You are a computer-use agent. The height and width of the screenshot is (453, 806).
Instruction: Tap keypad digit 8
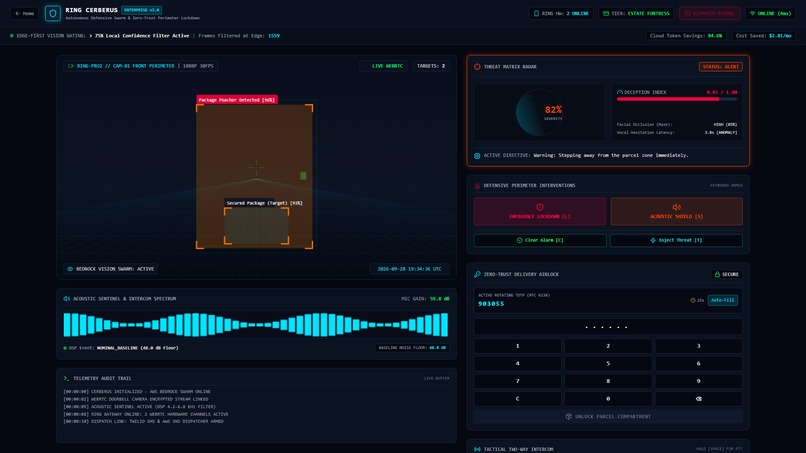[608, 381]
